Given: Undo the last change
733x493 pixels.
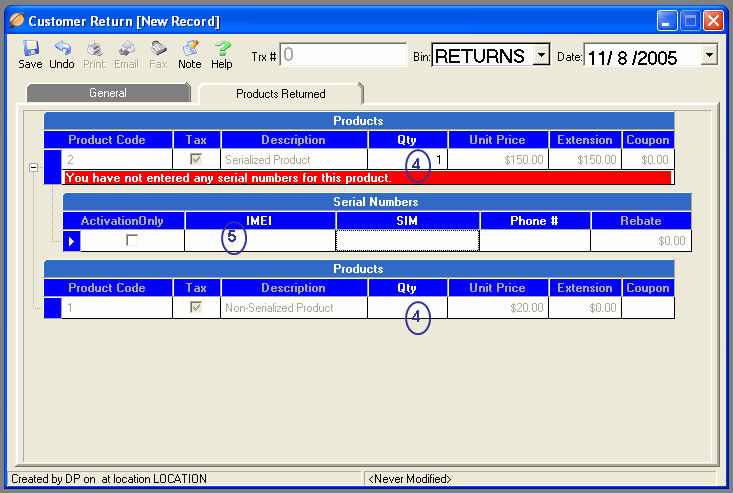Looking at the screenshot, I should click(62, 55).
